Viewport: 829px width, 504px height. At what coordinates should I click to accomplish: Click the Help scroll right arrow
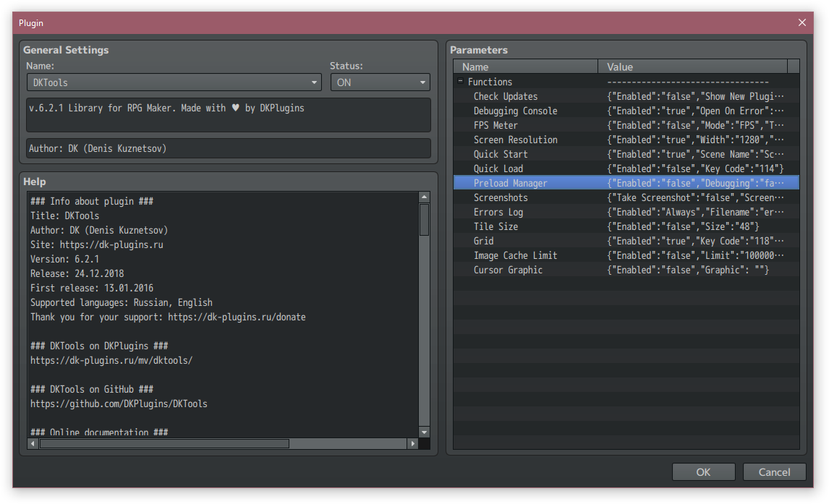pyautogui.click(x=413, y=444)
